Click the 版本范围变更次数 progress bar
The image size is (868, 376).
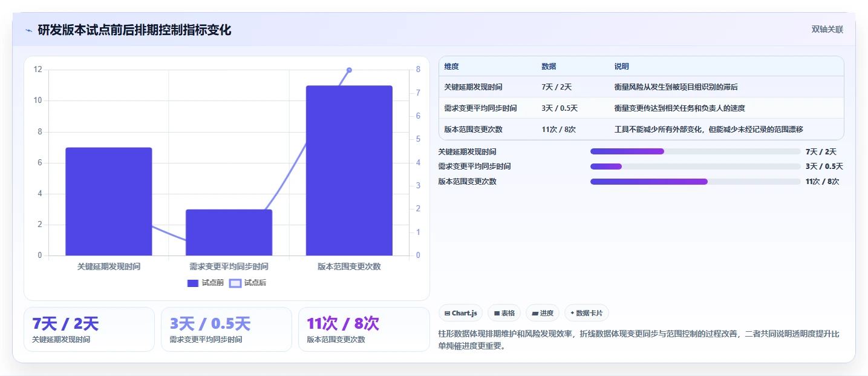click(695, 182)
